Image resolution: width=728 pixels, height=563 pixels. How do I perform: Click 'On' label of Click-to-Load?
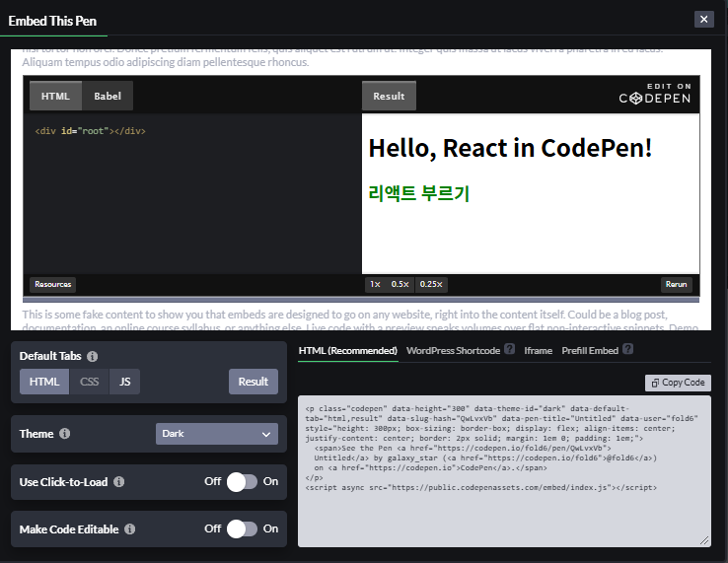click(x=270, y=481)
